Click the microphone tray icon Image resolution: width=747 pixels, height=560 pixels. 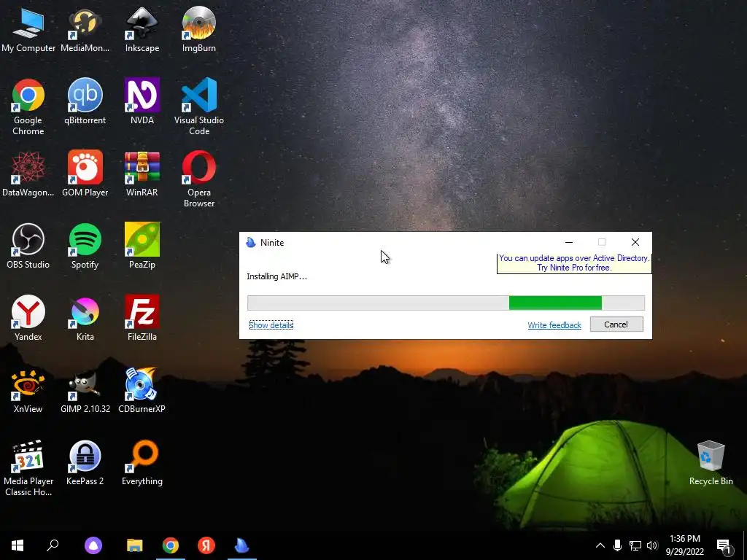pyautogui.click(x=617, y=545)
